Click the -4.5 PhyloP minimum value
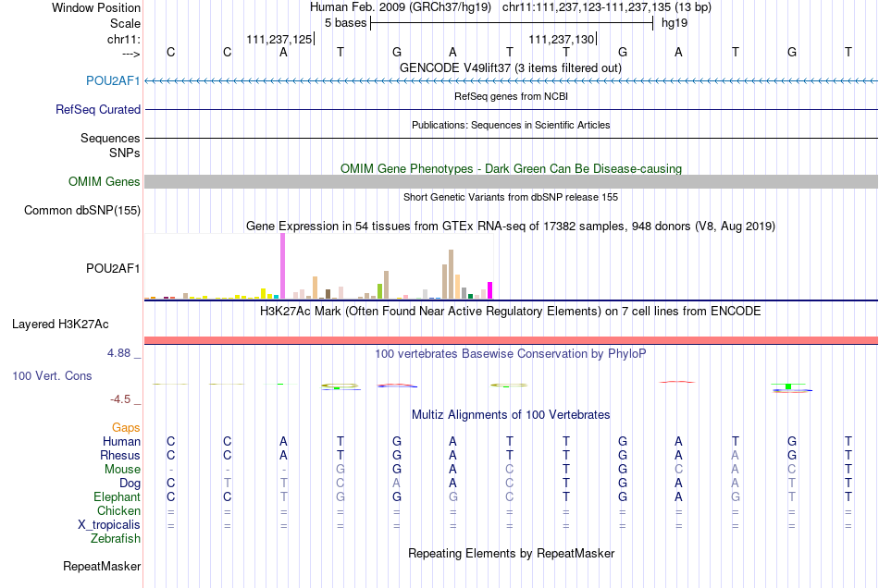This screenshot has width=879, height=588. tap(120, 399)
